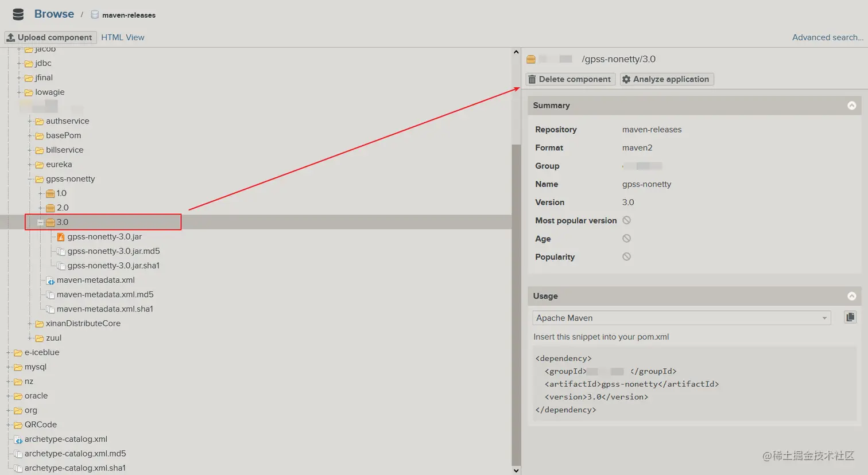
Task: Select the jdbc folder
Action: pos(43,64)
